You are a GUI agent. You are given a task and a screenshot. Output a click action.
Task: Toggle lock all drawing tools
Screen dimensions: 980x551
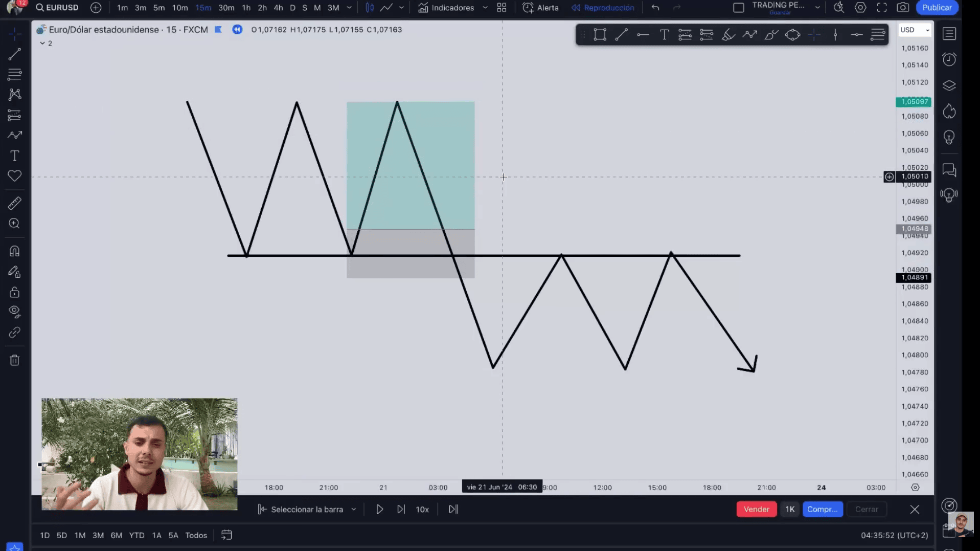click(14, 292)
